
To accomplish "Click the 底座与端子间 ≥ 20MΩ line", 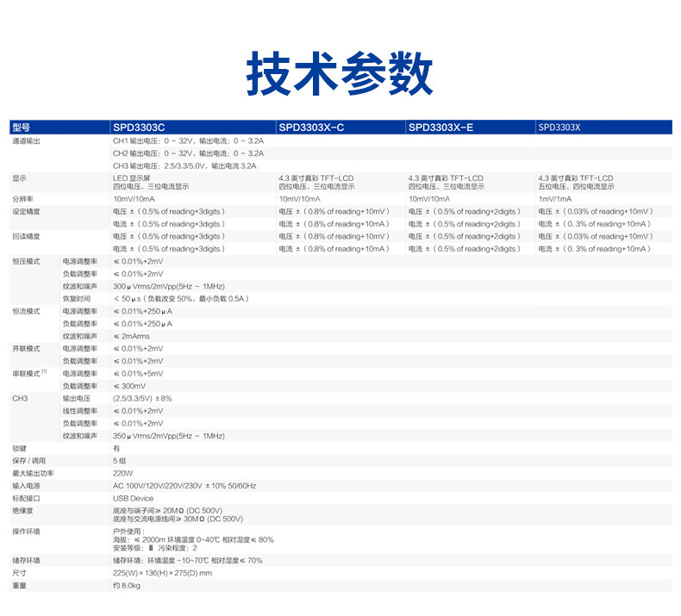I will click(x=167, y=511).
